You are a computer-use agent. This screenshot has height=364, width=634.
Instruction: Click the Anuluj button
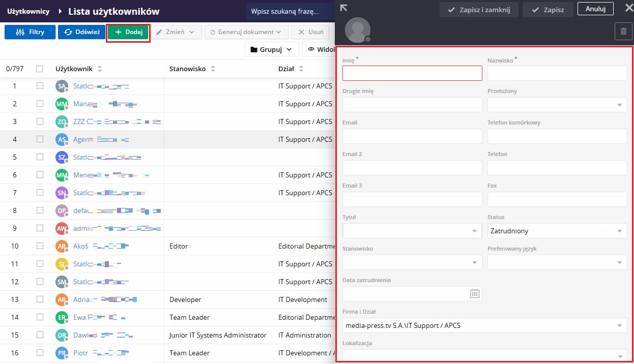pyautogui.click(x=595, y=9)
